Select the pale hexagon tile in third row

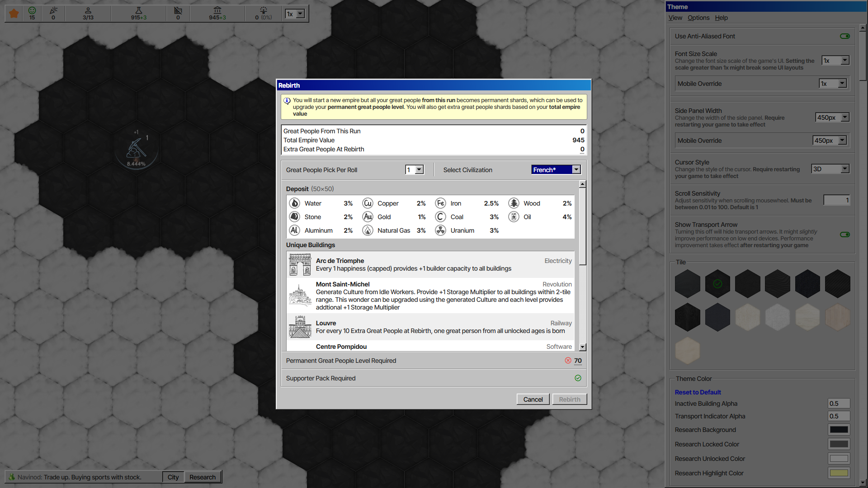[688, 351]
